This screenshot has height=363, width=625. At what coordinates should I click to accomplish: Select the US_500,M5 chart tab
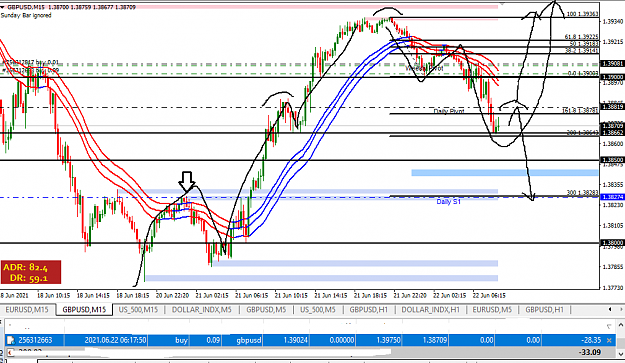tap(318, 310)
